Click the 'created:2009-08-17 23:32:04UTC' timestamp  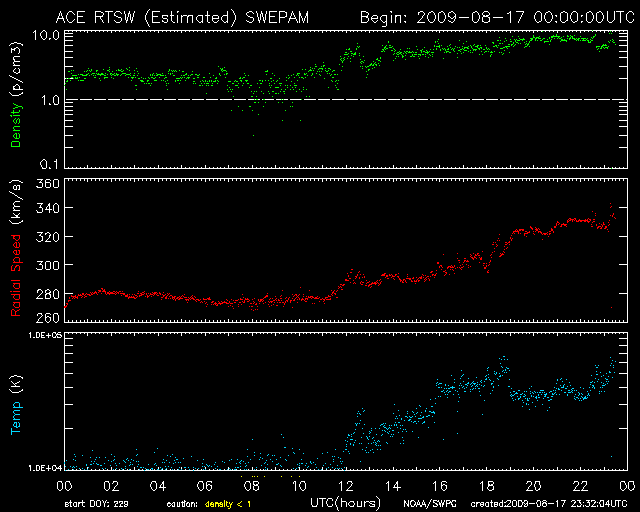(x=549, y=504)
